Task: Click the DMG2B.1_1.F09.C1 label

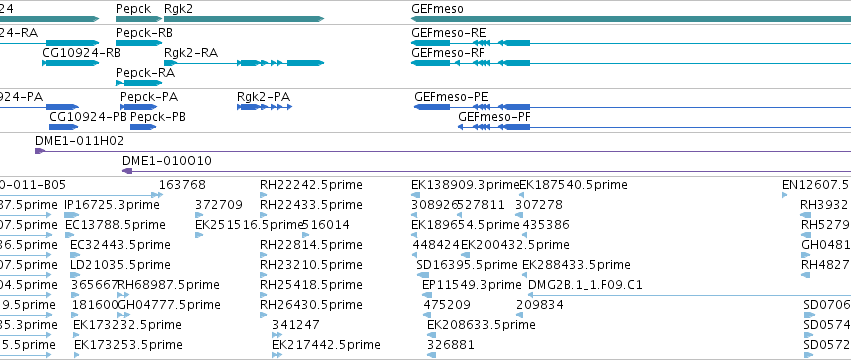Action: [585, 285]
